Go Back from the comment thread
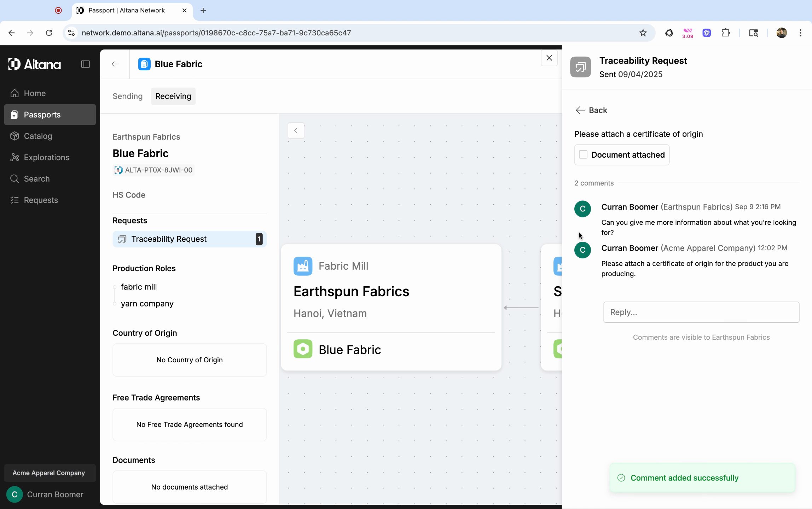The image size is (812, 509). click(591, 110)
